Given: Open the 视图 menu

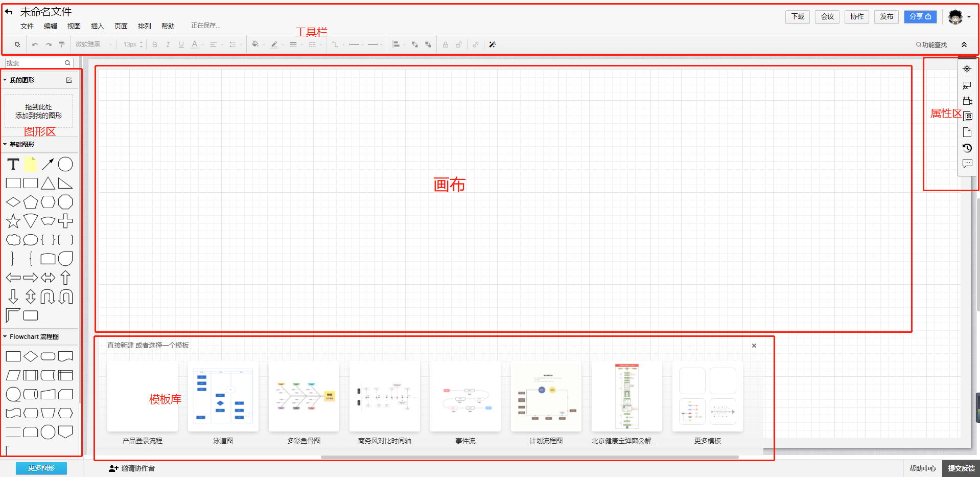Looking at the screenshot, I should point(74,26).
